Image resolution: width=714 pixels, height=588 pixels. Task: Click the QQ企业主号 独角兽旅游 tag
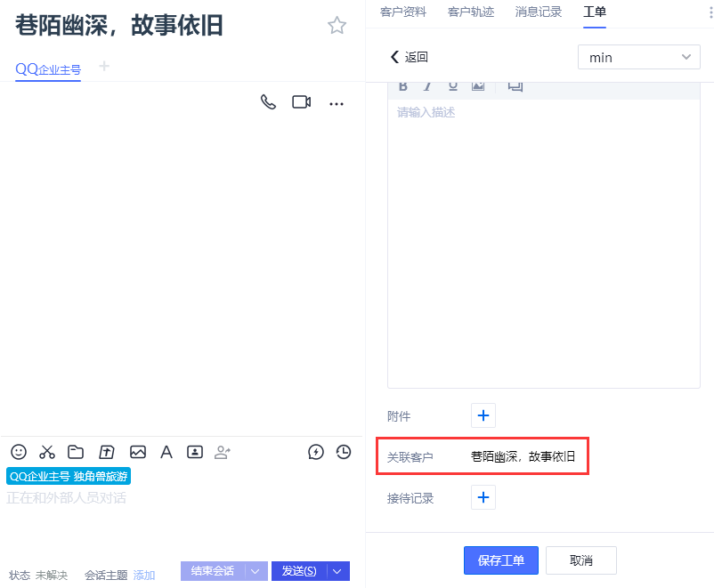tap(69, 476)
